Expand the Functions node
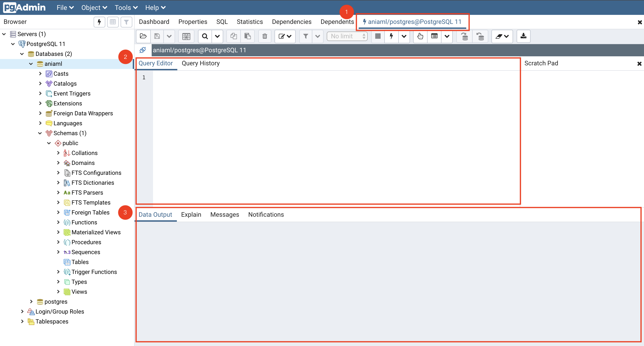 coord(58,222)
